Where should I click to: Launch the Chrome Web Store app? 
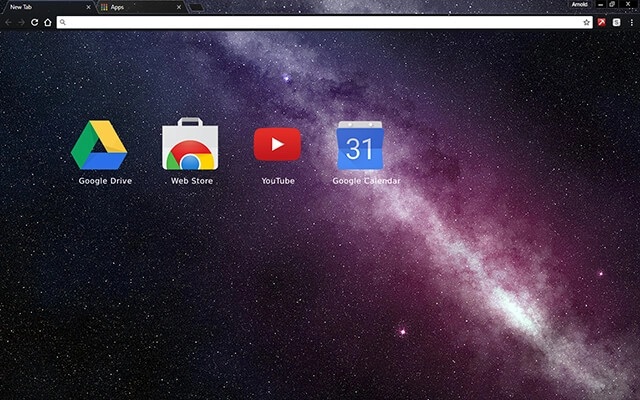(190, 144)
